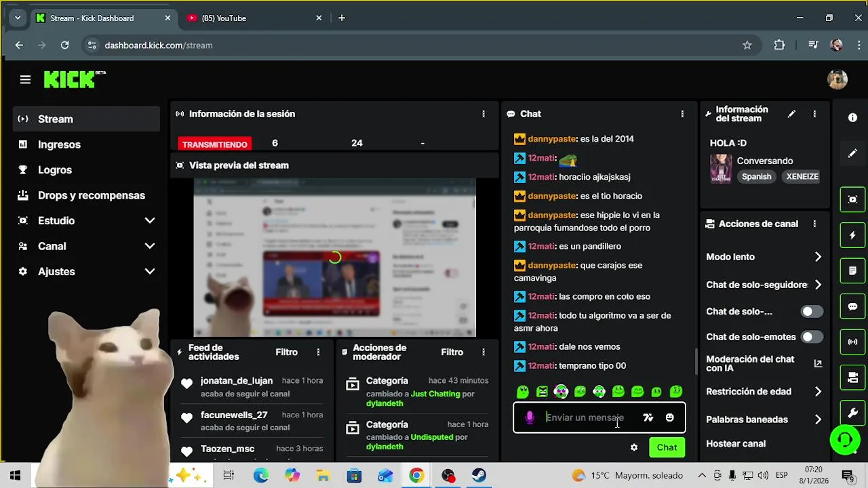Viewport: 868px width, 488px height.
Task: Open Filtro in Feed de actividades
Action: click(x=286, y=352)
